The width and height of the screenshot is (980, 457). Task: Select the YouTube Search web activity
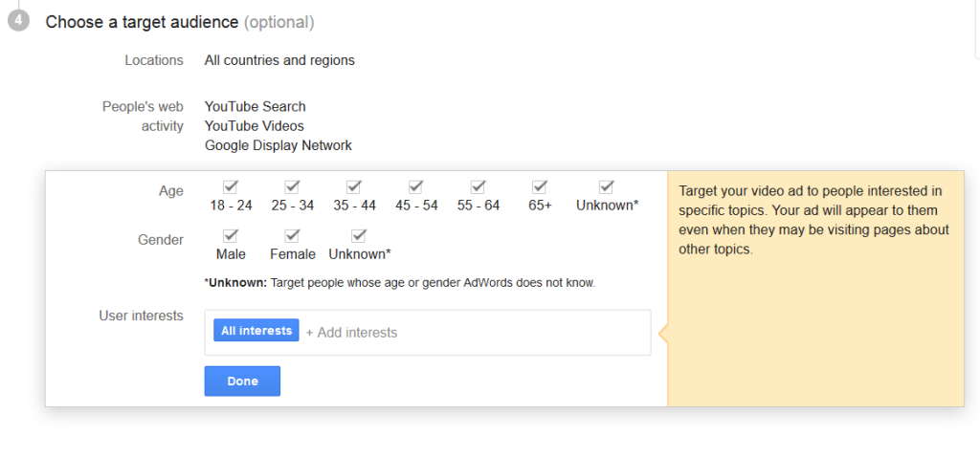255,106
